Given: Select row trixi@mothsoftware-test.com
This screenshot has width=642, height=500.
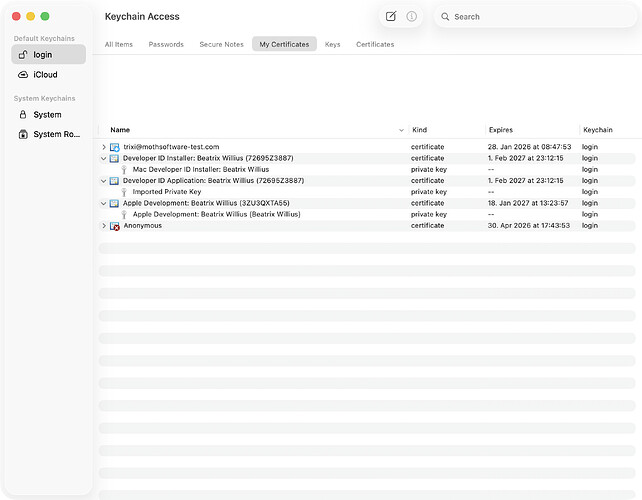Looking at the screenshot, I should [367, 147].
